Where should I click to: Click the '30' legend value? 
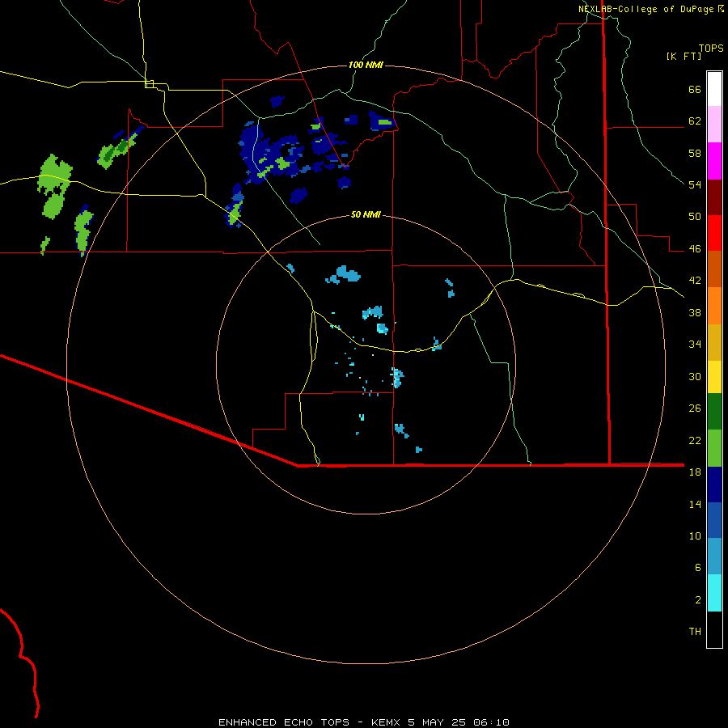[x=695, y=376]
